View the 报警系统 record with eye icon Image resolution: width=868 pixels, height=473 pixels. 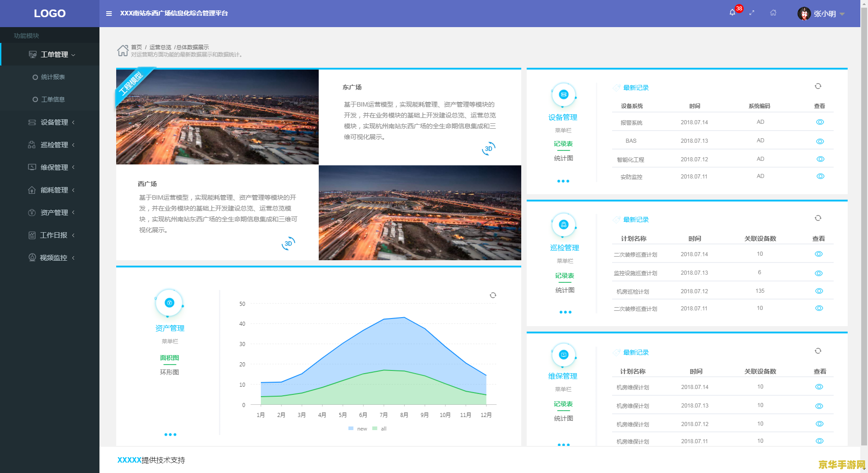tap(820, 122)
